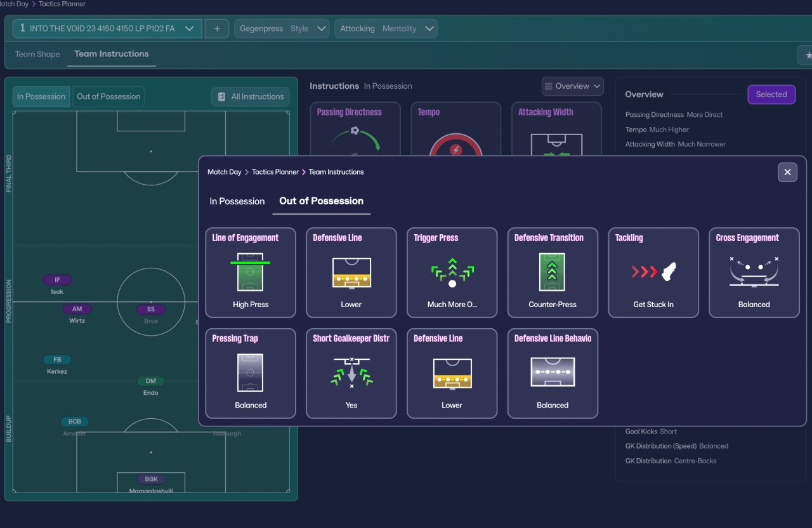Expand the Attacking Mentality dropdown
The width and height of the screenshot is (812, 528).
click(386, 29)
